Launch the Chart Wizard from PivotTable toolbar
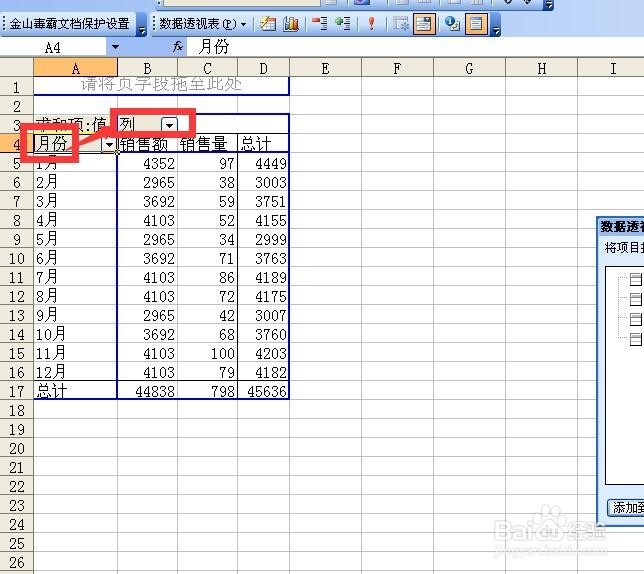This screenshot has width=644, height=574. [x=291, y=24]
